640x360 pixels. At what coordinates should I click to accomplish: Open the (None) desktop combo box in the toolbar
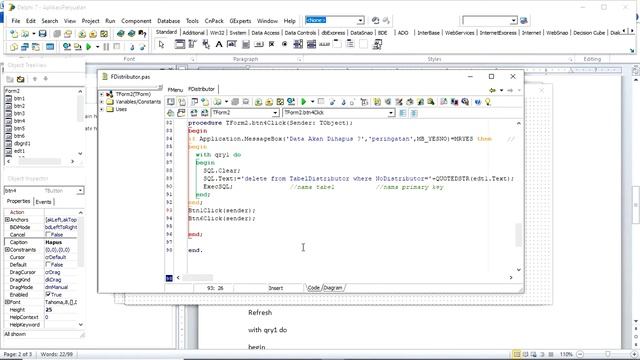tap(360, 20)
